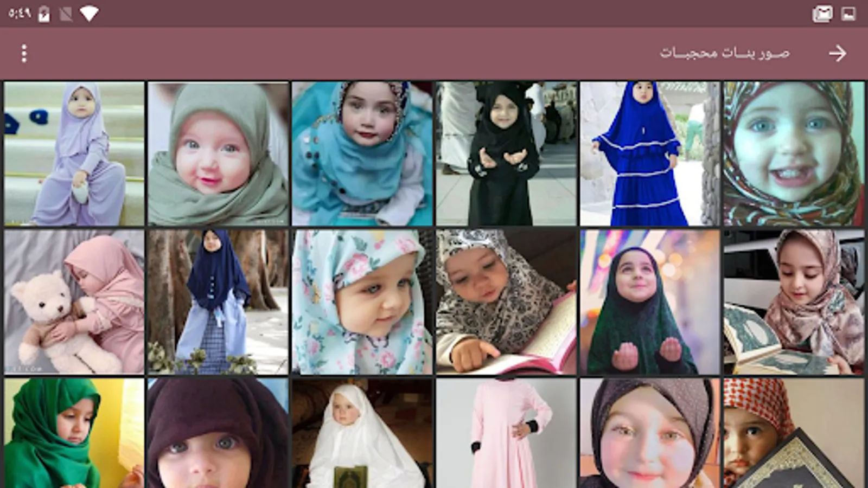
Task: Open the sage-green scarf baby photo
Action: coord(218,153)
